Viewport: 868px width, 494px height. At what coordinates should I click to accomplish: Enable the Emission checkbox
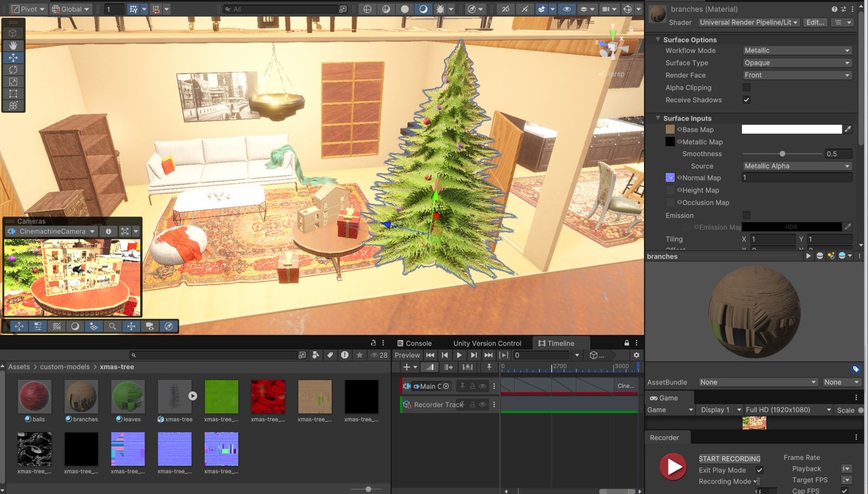pyautogui.click(x=747, y=215)
